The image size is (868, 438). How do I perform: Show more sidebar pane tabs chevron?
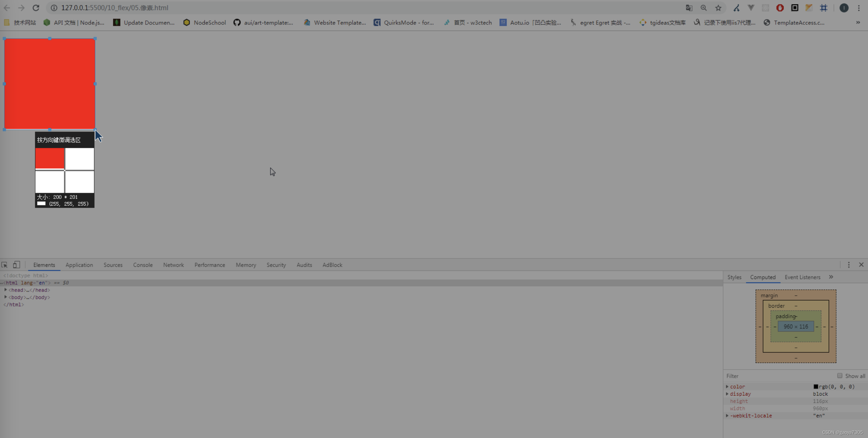pyautogui.click(x=831, y=277)
